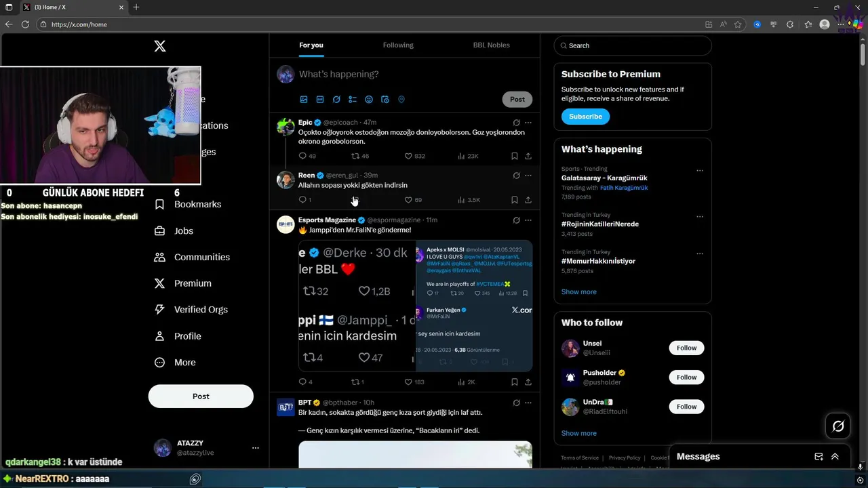The image size is (868, 488).
Task: Bookmark Reen's post
Action: point(515,200)
